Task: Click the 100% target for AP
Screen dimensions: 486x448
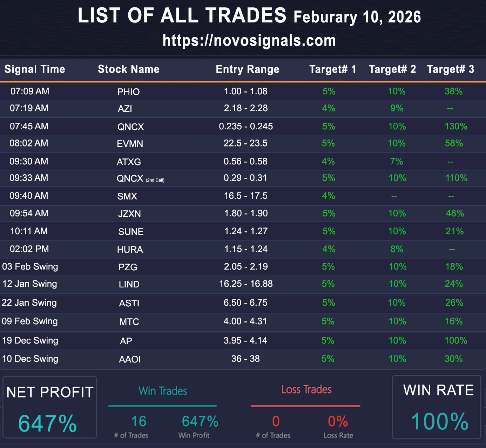Action: point(455,341)
